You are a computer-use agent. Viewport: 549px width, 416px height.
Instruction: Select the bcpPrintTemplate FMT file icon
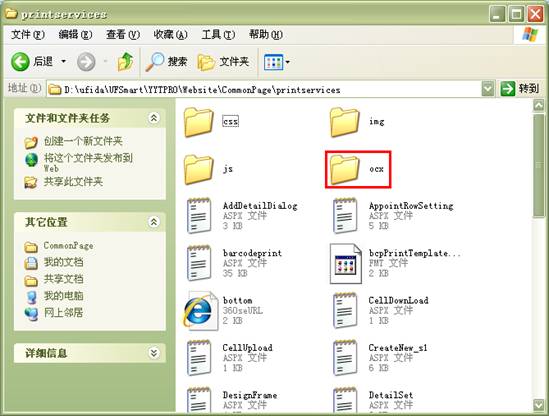pos(346,264)
